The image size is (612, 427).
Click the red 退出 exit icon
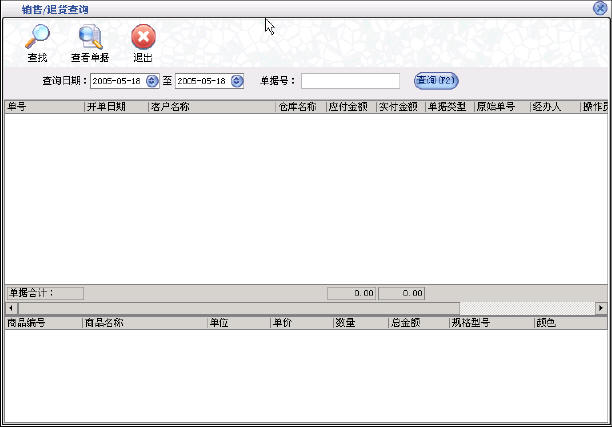pos(143,38)
